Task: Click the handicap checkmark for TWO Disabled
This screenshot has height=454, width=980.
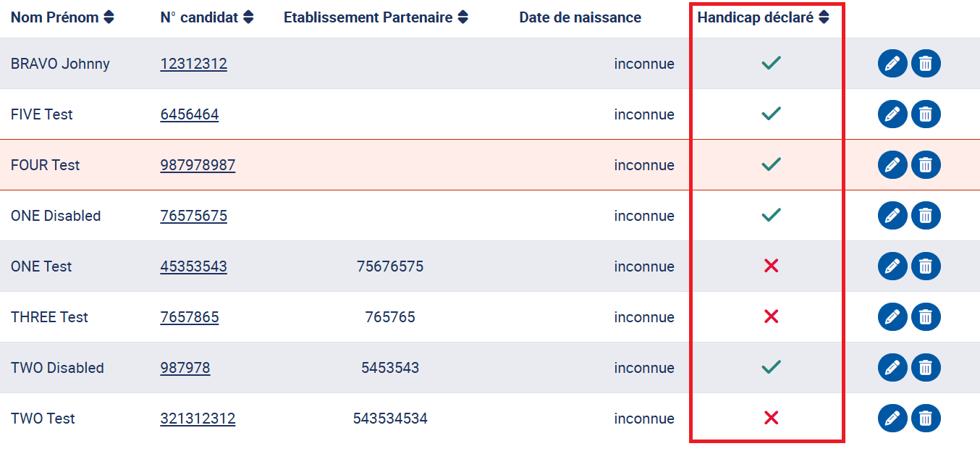Action: point(771,368)
